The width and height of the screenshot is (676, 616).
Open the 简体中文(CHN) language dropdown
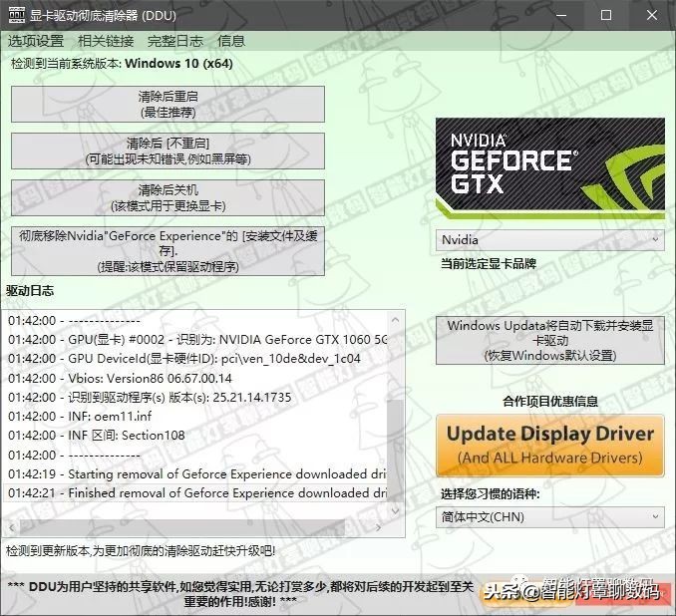pos(550,516)
